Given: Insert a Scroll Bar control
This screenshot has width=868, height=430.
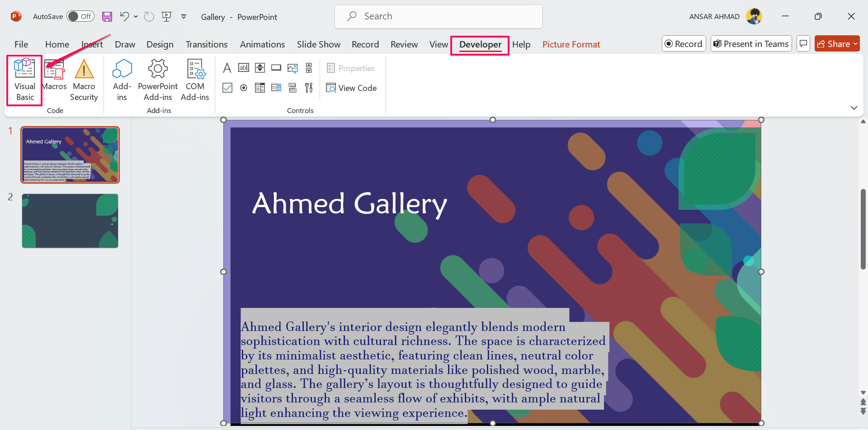Looking at the screenshot, I should pyautogui.click(x=309, y=68).
